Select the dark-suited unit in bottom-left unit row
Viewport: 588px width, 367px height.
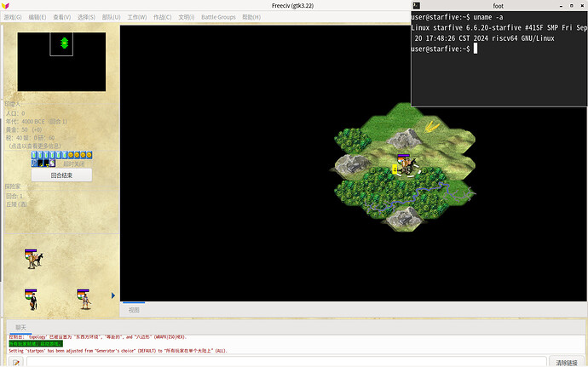pyautogui.click(x=32, y=299)
